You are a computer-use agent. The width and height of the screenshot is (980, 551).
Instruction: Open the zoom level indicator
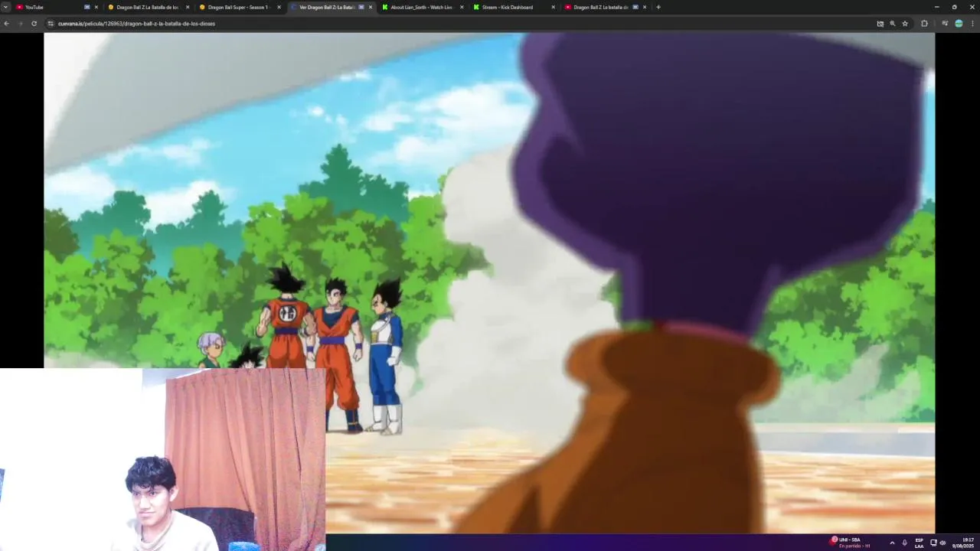(892, 24)
